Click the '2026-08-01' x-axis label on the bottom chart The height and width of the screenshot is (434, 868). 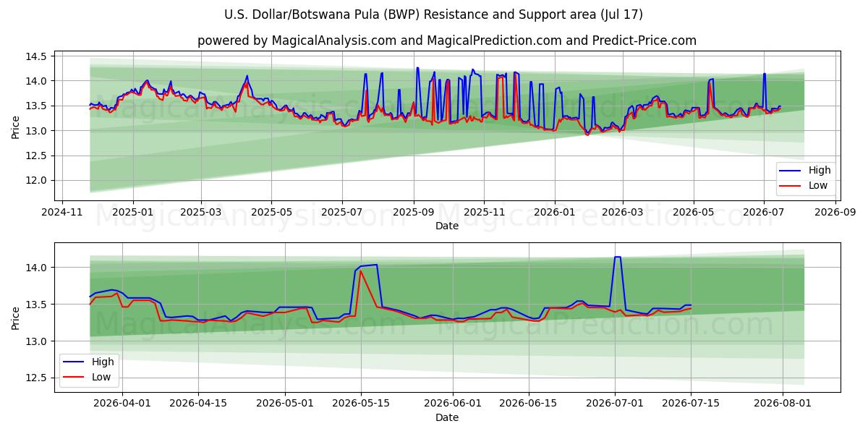pos(783,404)
